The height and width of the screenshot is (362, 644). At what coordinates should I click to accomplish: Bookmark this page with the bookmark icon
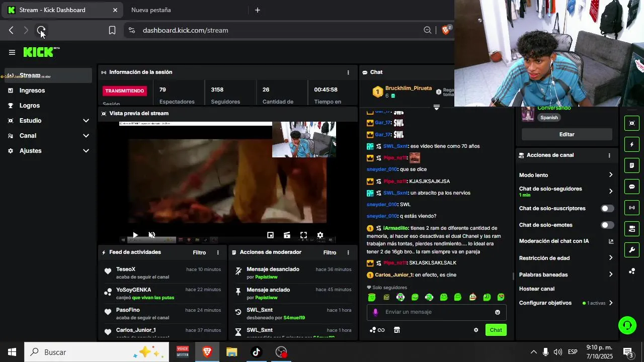tap(112, 30)
